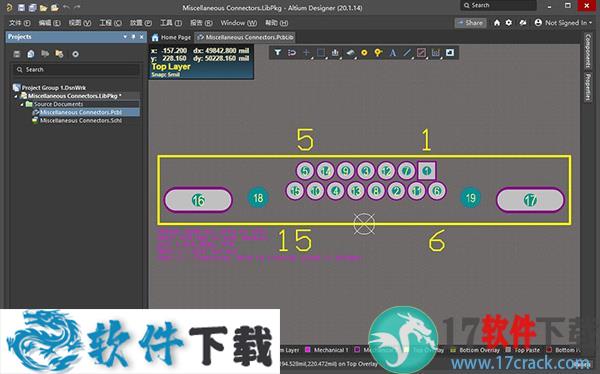Click the Top Paste gray color swatch
600x374 pixels.
click(x=508, y=350)
